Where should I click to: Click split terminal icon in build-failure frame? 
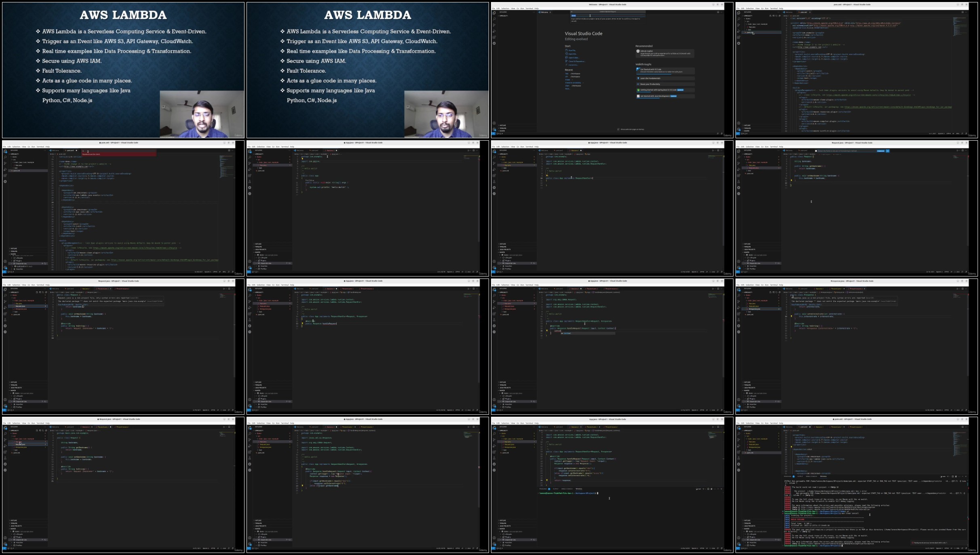(953, 477)
